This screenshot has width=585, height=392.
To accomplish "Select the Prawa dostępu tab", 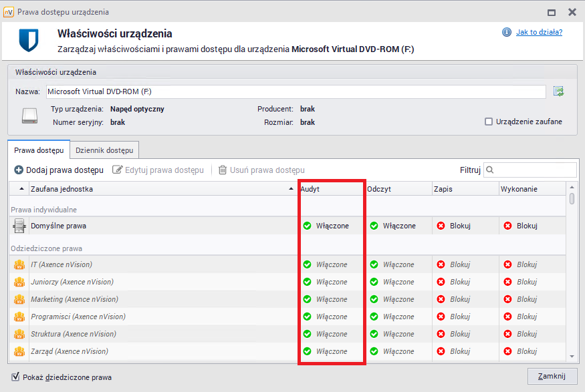I will point(39,150).
